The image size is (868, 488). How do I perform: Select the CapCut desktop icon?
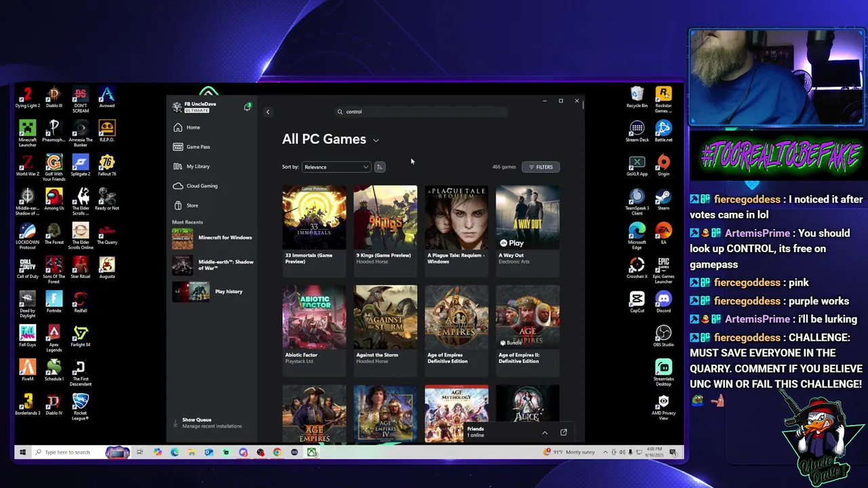point(637,302)
